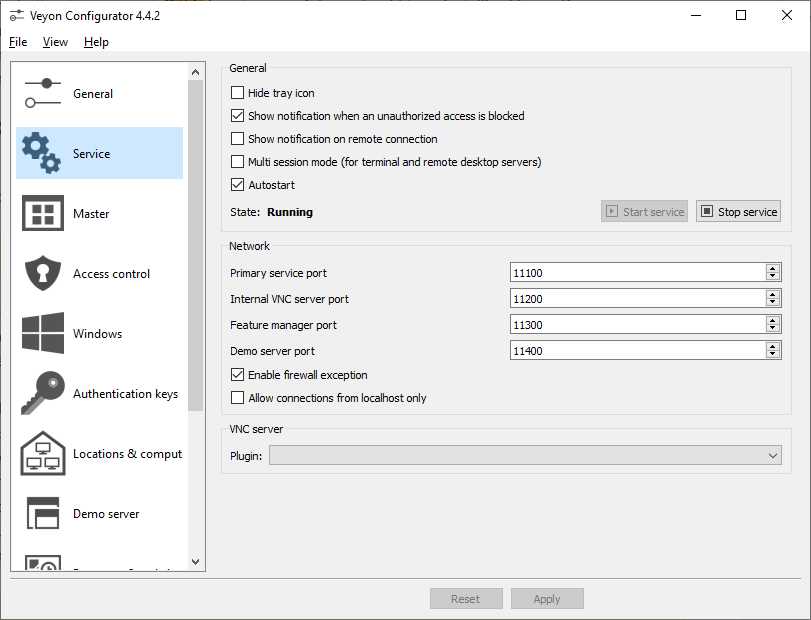The height and width of the screenshot is (620, 811).
Task: Decrease the Primary service port value
Action: point(773,276)
